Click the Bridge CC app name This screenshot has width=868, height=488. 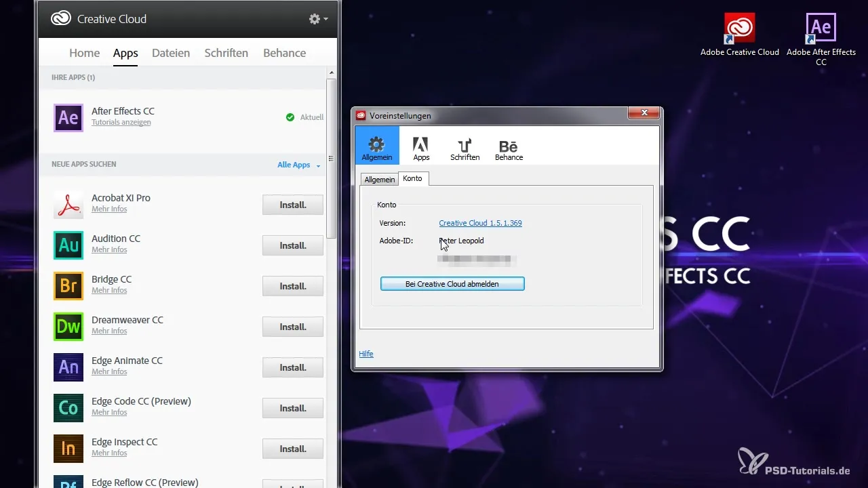point(111,279)
